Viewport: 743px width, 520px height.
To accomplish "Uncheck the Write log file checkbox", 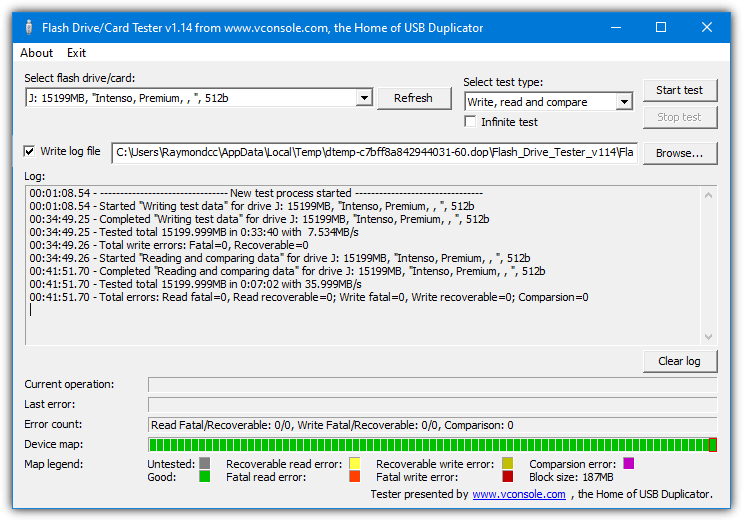I will [29, 151].
